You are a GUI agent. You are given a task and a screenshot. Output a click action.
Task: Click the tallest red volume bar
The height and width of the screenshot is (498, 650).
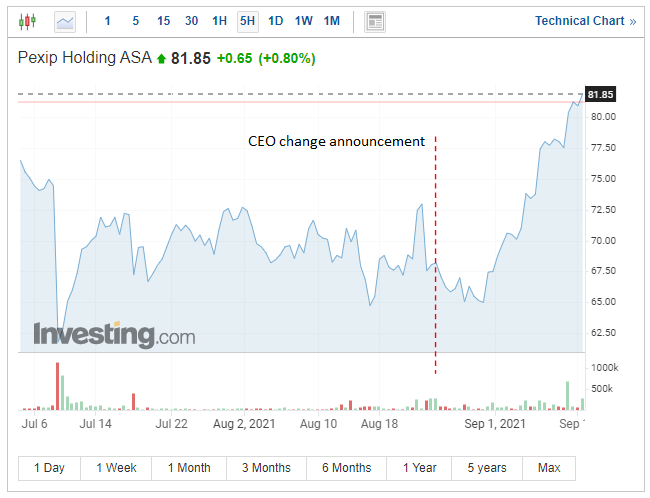[x=57, y=386]
